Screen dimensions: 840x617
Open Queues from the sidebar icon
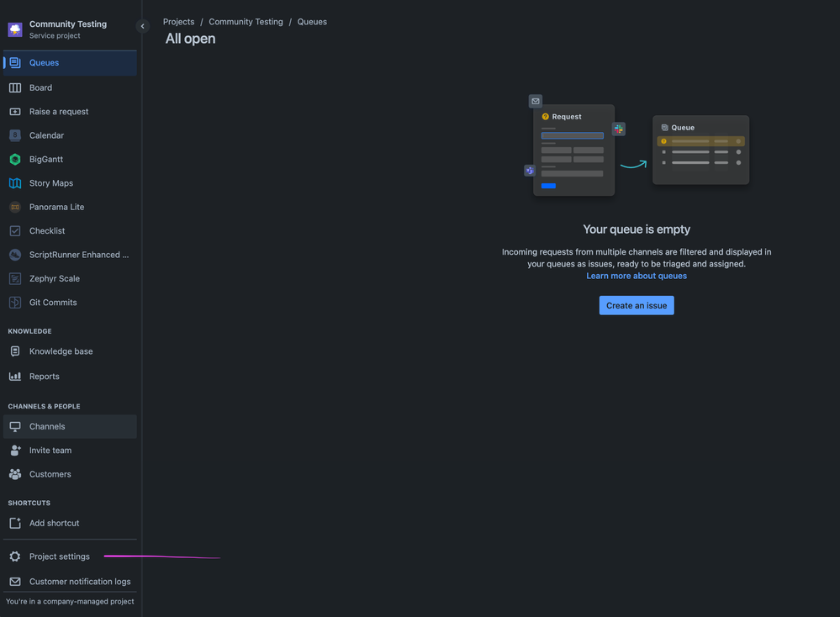(14, 63)
